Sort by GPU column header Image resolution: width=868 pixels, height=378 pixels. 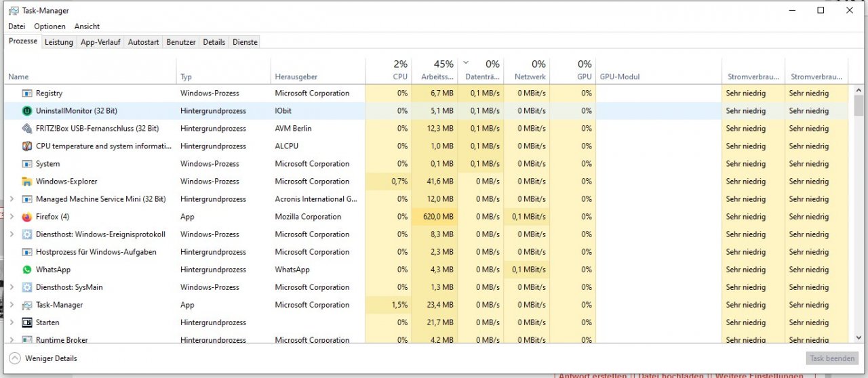pos(572,70)
